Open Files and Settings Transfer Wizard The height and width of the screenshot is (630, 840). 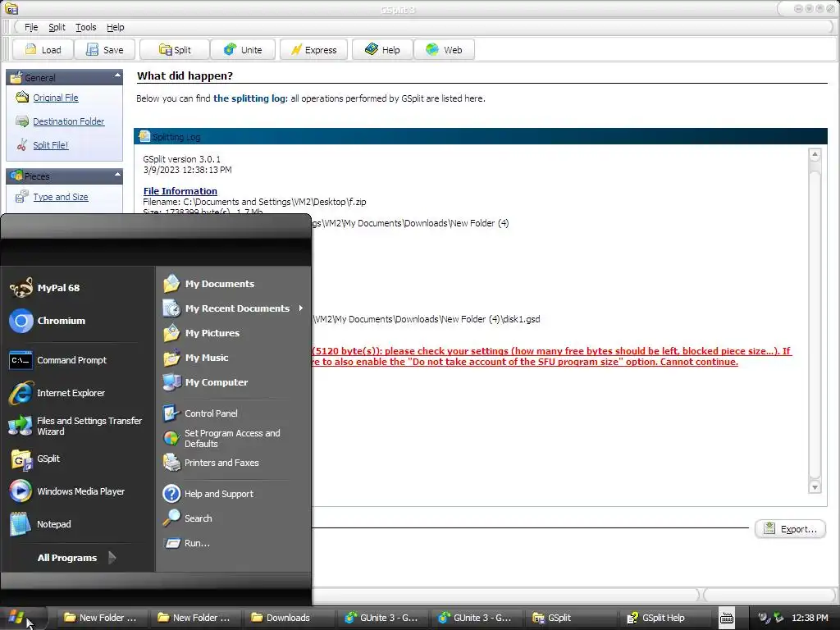click(78, 426)
